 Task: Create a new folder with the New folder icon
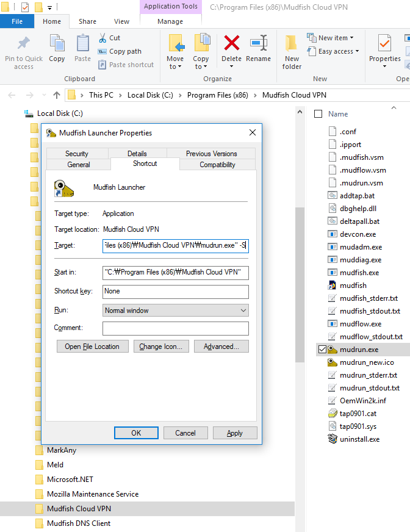[292, 44]
